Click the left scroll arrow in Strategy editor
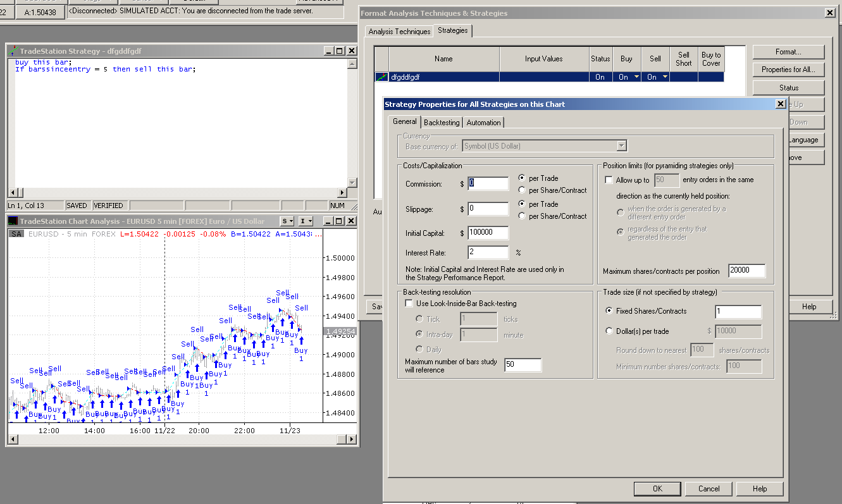842x504 pixels. 11,193
